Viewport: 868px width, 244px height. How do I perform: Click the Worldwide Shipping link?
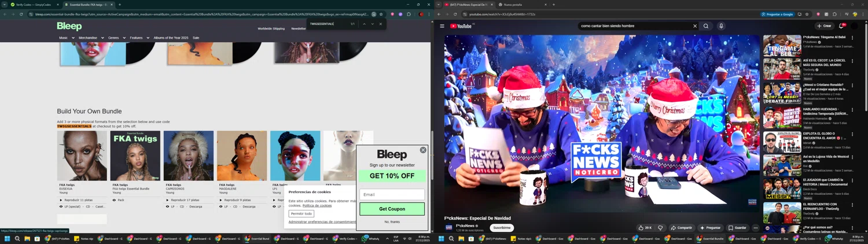click(271, 28)
